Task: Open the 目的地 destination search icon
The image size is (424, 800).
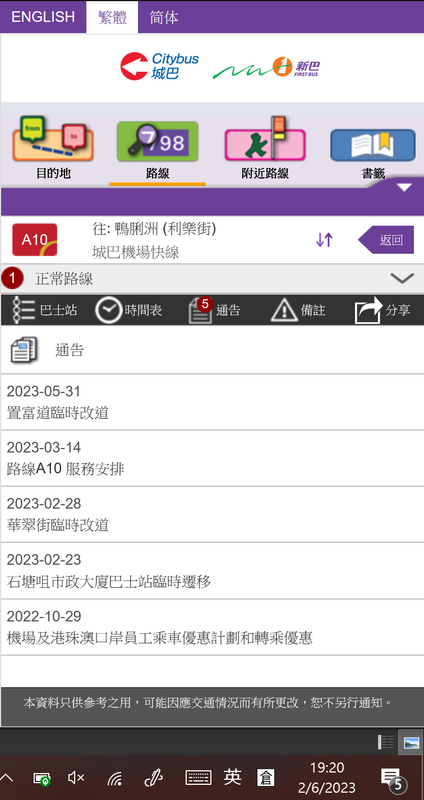Action: pyautogui.click(x=53, y=138)
